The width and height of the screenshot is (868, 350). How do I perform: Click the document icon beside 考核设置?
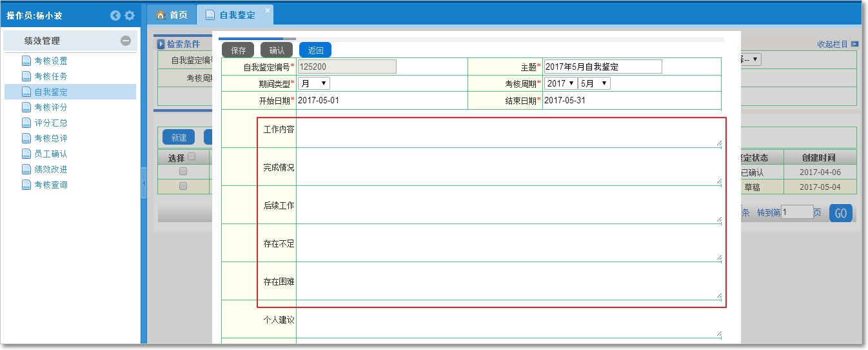[26, 61]
